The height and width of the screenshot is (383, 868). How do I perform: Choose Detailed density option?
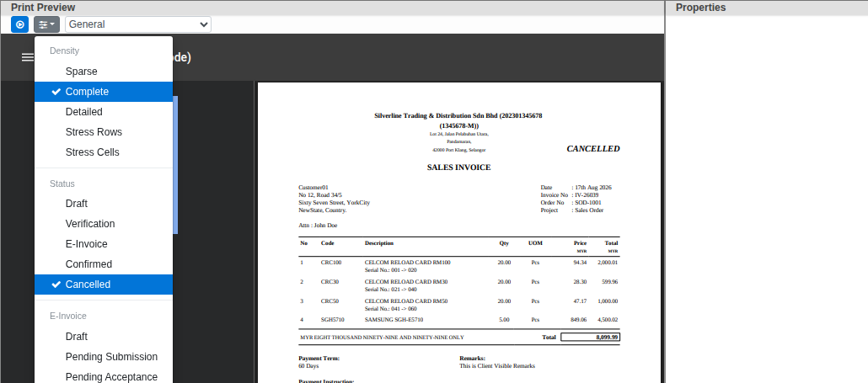click(104, 112)
